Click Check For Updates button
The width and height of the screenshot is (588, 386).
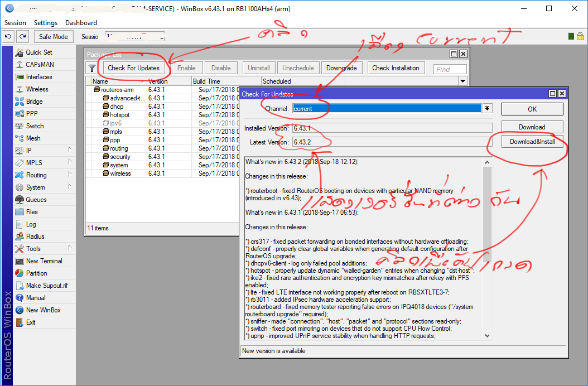[133, 68]
